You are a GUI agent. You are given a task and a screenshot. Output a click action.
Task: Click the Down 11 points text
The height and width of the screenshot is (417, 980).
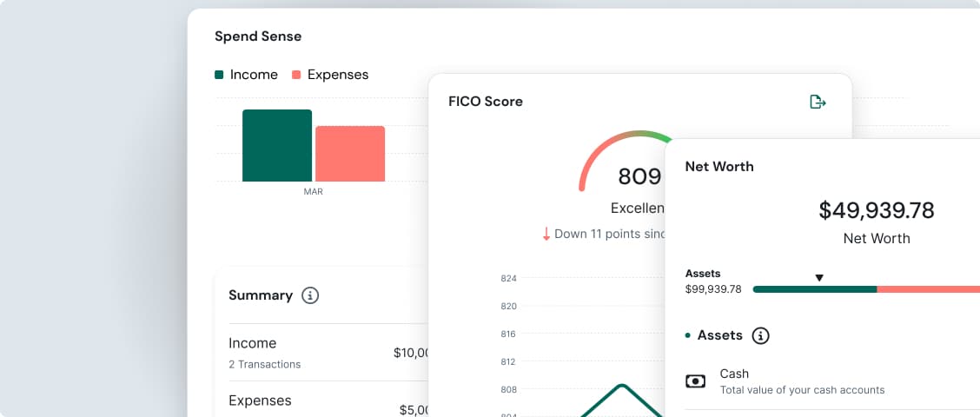coord(611,234)
